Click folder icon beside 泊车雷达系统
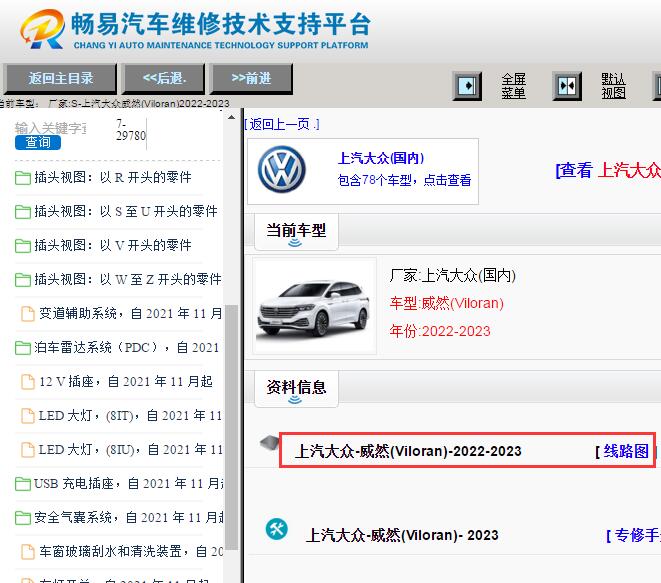661x583 pixels. [23, 348]
